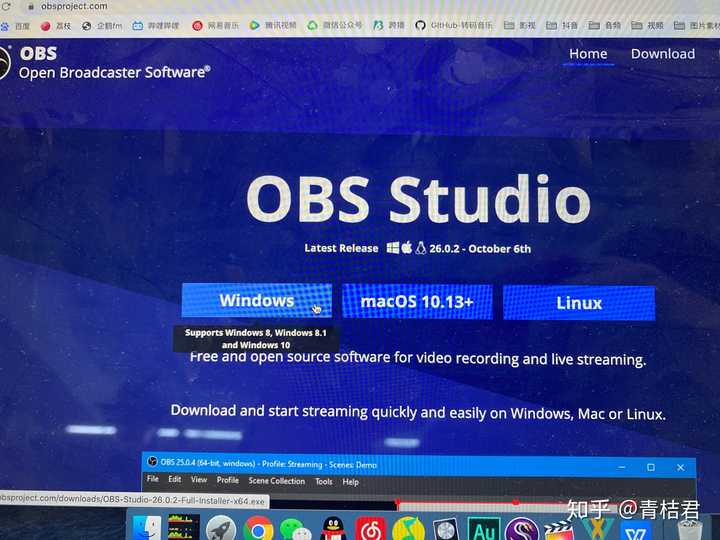Click Scene Collection menu in OBS preview image
Screen dimensions: 720x540
pyautogui.click(x=276, y=481)
